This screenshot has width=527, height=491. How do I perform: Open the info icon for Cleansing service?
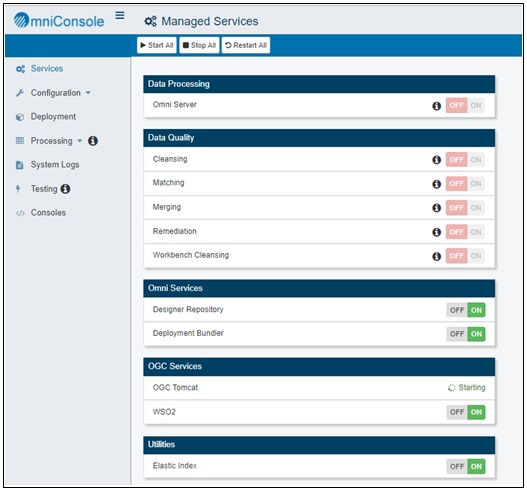click(x=436, y=160)
